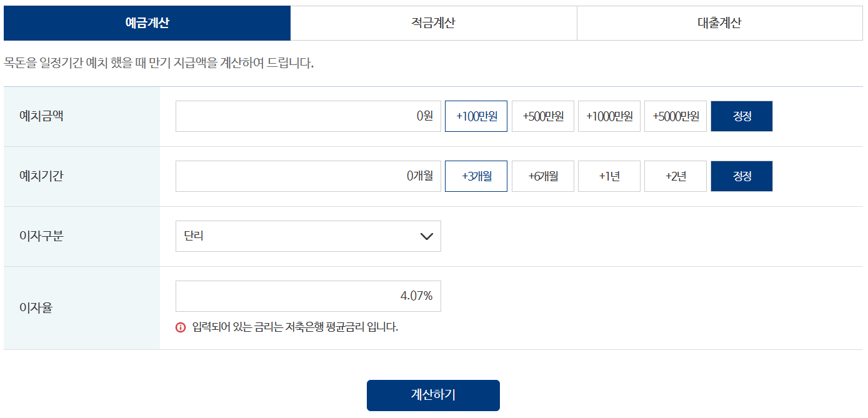Add 100만원 to the deposit amount
Screen dimensions: 868x418
[x=476, y=116]
